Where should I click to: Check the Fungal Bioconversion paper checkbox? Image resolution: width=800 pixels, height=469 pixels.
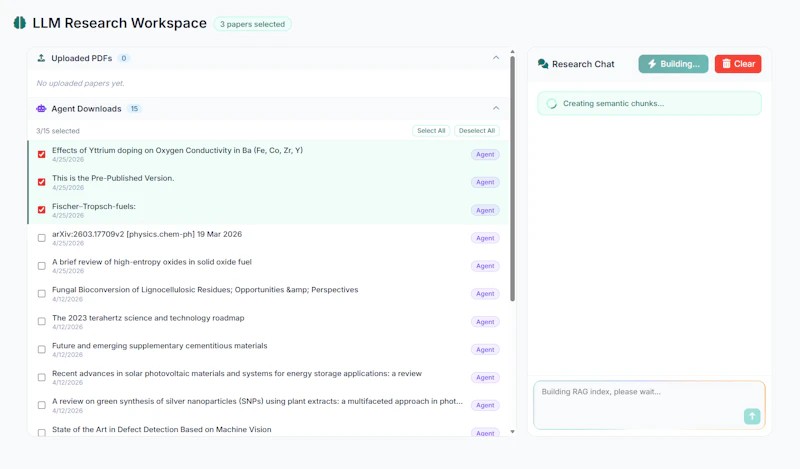click(x=42, y=293)
